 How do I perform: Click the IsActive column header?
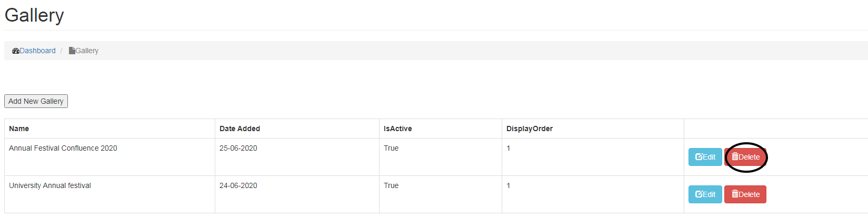[x=397, y=129]
